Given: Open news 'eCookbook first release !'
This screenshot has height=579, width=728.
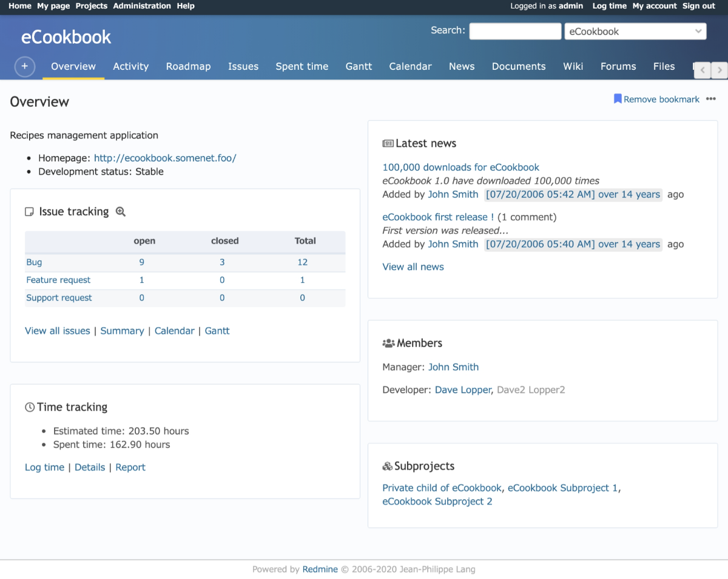Looking at the screenshot, I should [438, 217].
